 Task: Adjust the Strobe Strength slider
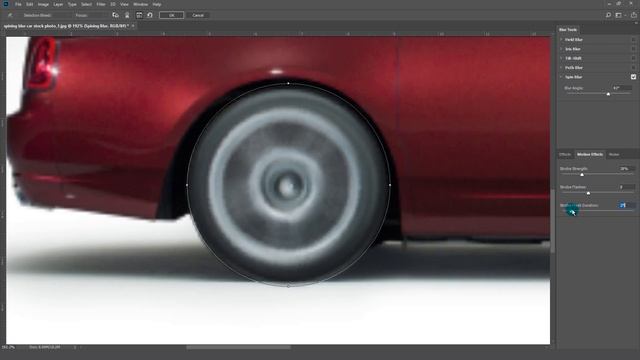click(x=582, y=175)
